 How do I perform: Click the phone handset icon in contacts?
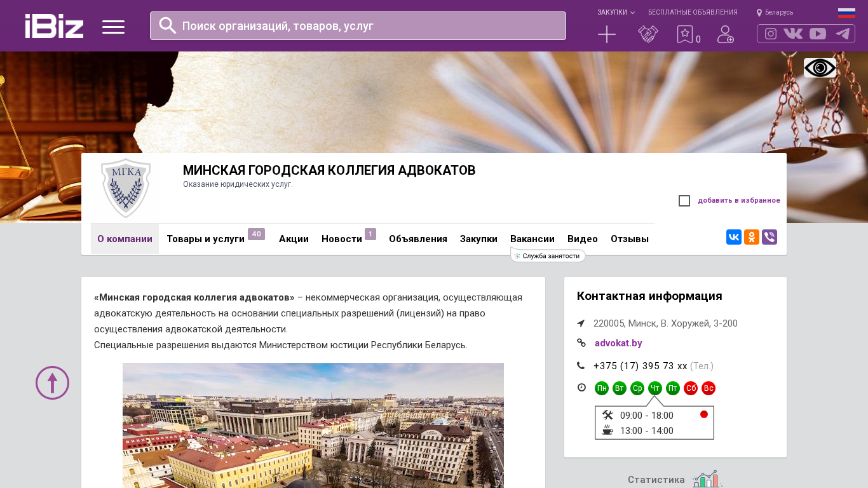tap(581, 365)
